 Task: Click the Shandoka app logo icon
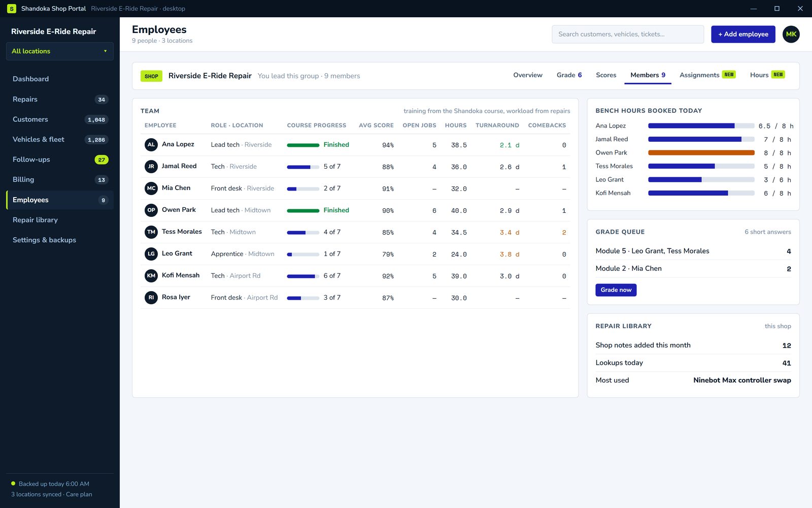point(12,9)
